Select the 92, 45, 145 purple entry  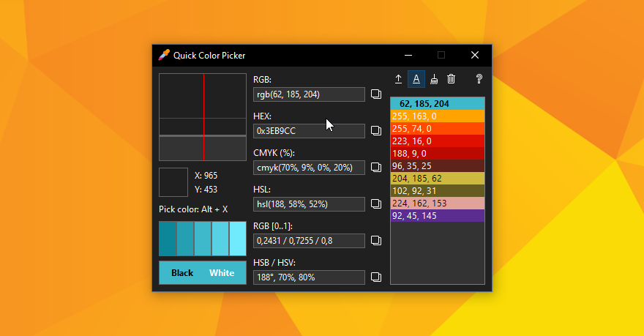coord(437,216)
